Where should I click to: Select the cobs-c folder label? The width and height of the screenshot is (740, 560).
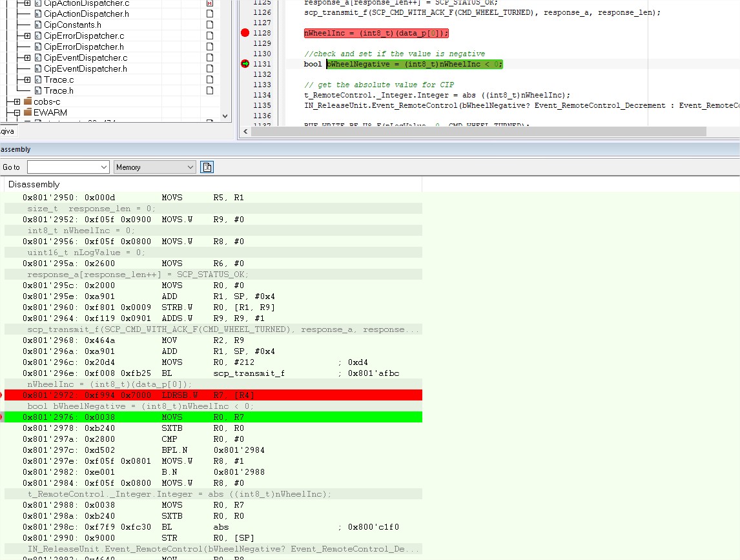pyautogui.click(x=46, y=101)
